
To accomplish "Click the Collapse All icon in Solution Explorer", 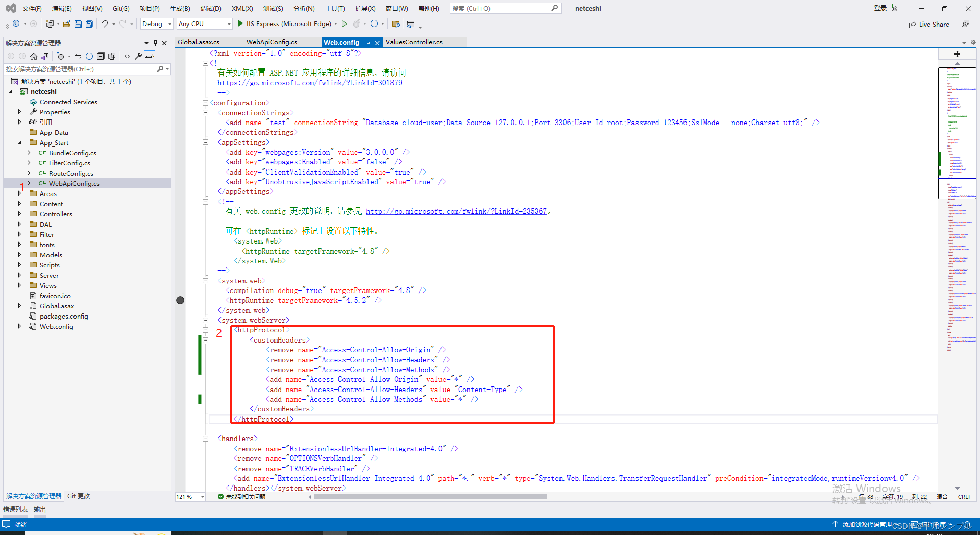I will coord(101,56).
